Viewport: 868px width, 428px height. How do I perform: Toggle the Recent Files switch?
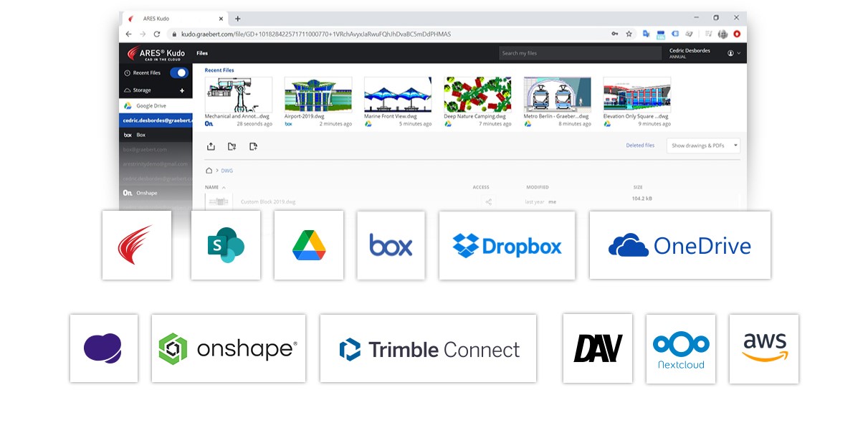(x=178, y=72)
